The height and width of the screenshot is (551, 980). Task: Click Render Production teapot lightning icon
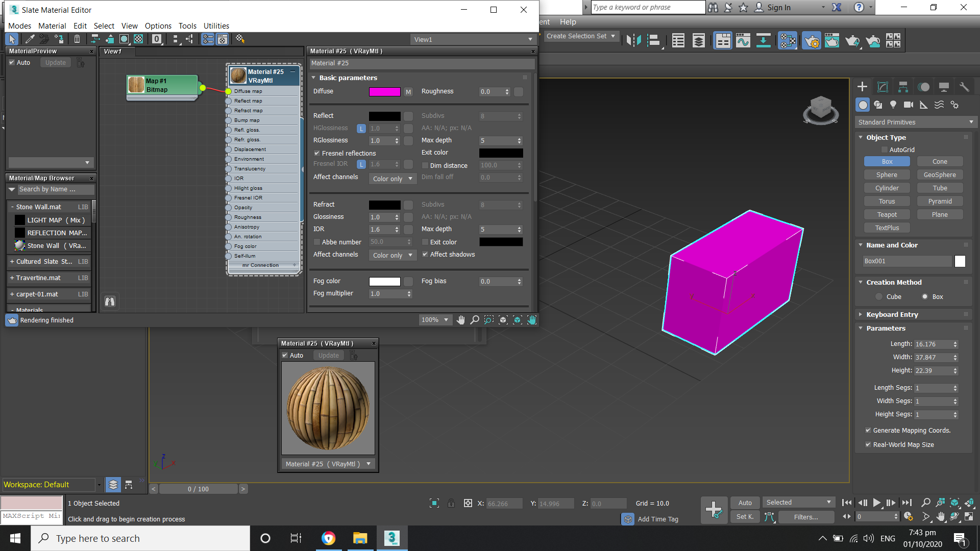[x=852, y=40]
